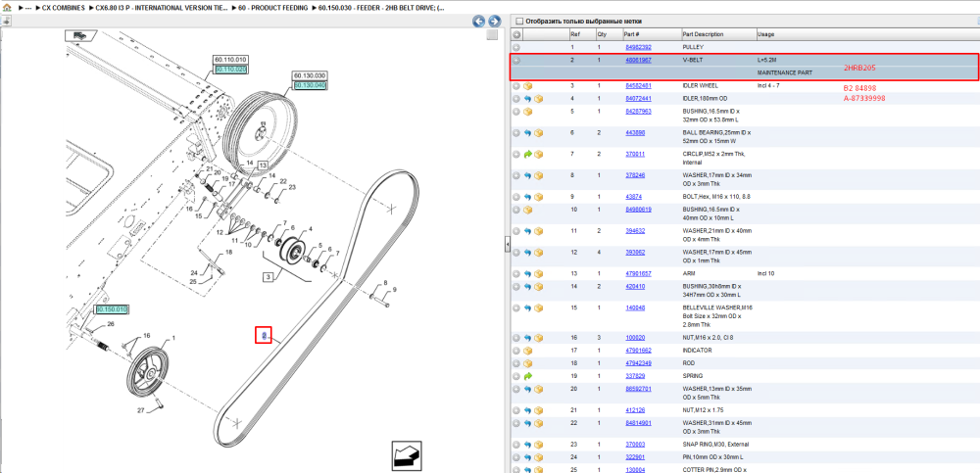Click the blue arrow icon for ARM row
Screen dimensions: 980x473
point(527,273)
